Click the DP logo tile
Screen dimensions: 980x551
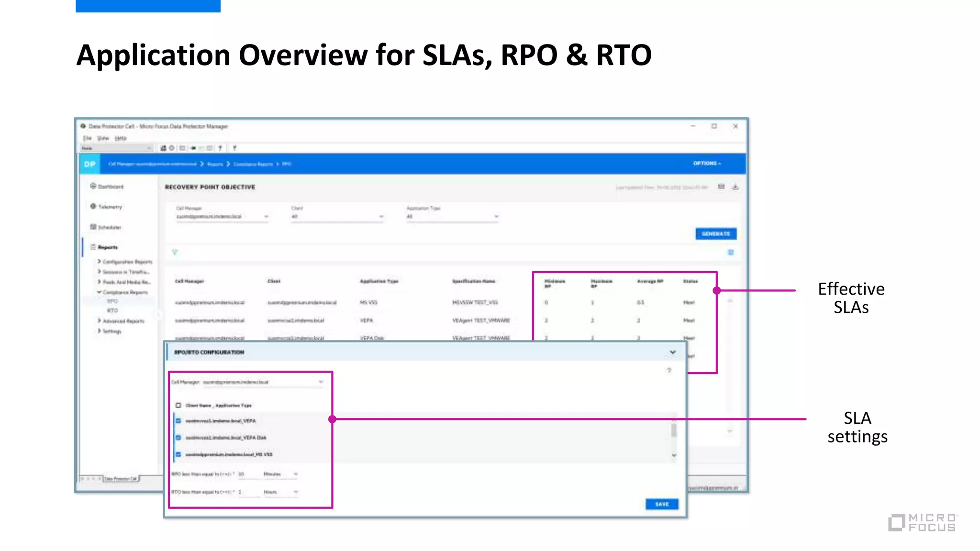tap(90, 164)
